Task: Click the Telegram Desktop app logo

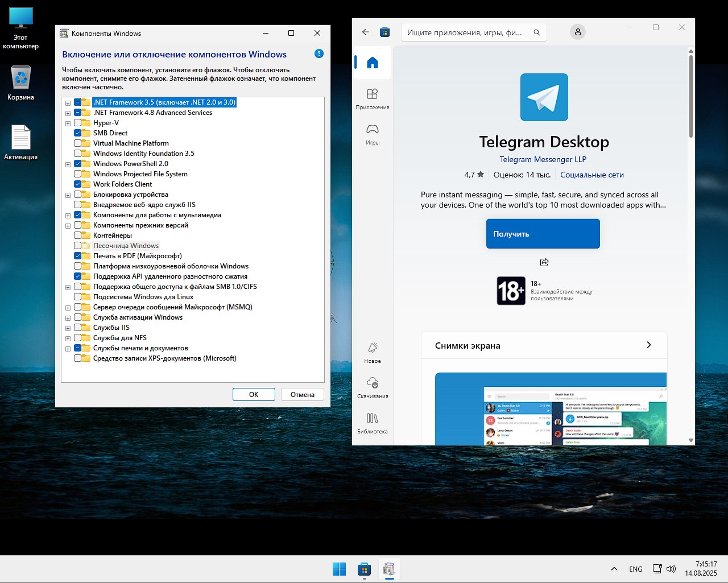Action: pyautogui.click(x=544, y=97)
